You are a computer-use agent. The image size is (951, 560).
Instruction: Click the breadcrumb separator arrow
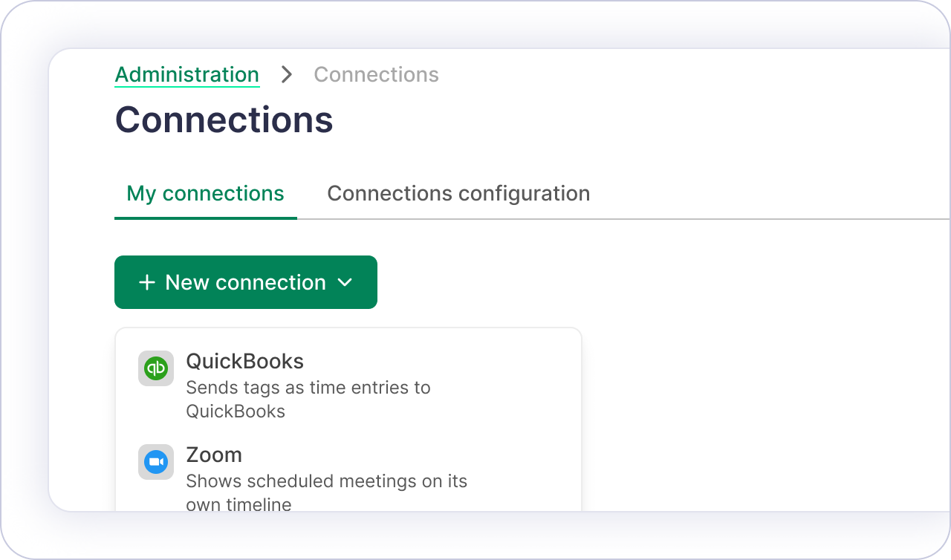click(x=287, y=75)
